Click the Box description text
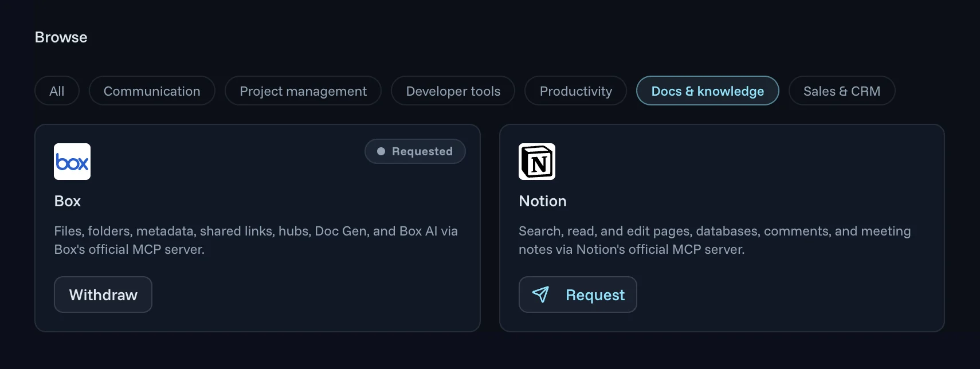 point(256,240)
